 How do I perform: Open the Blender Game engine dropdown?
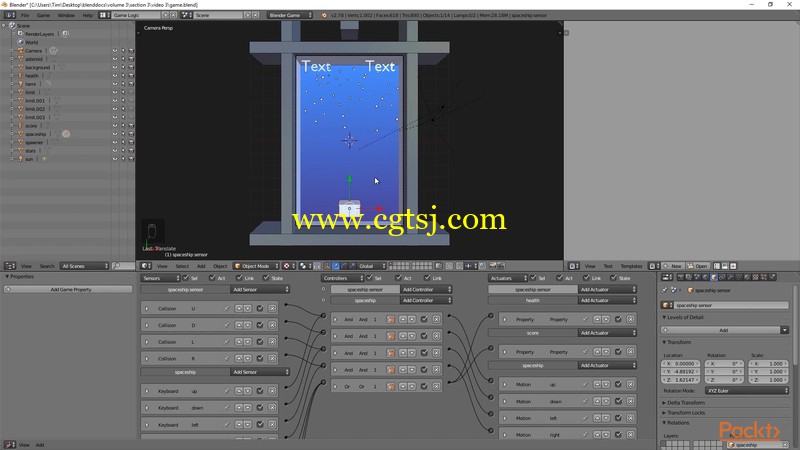(289, 15)
